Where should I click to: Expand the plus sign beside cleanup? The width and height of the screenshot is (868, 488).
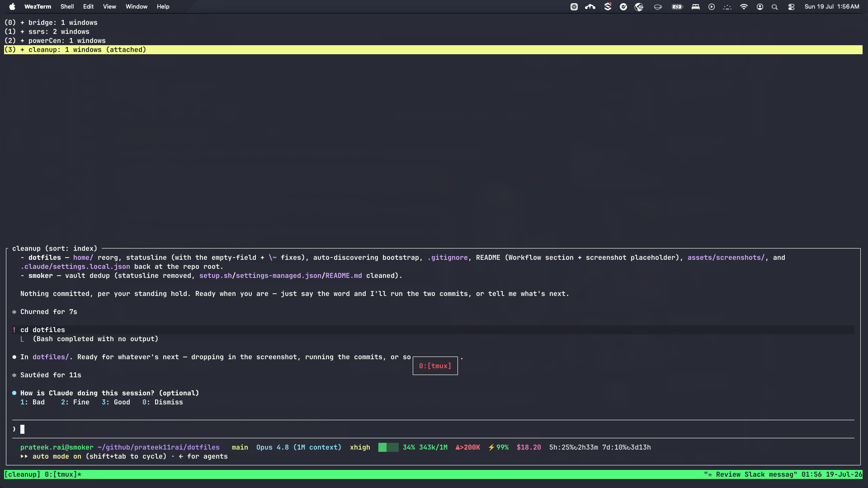pos(22,50)
